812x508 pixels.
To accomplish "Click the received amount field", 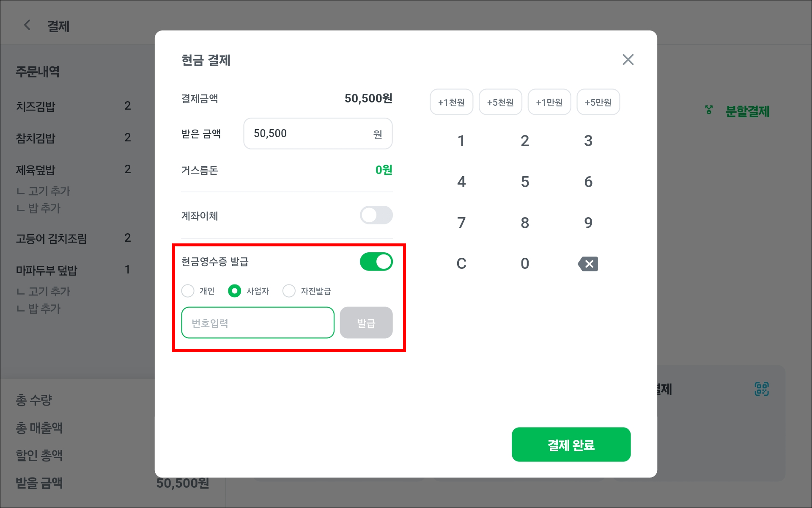I will coord(318,134).
